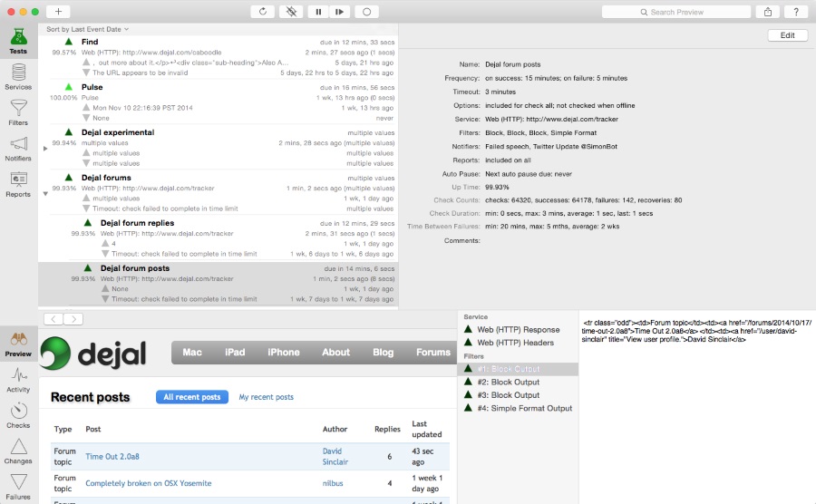Open the iPhone tab on Dejal site
The height and width of the screenshot is (504, 816).
(284, 352)
